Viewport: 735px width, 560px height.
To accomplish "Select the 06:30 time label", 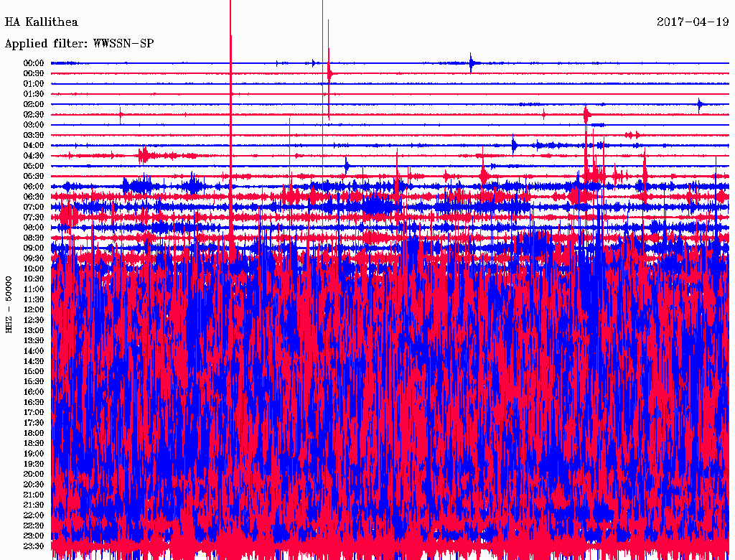I will 34,197.
